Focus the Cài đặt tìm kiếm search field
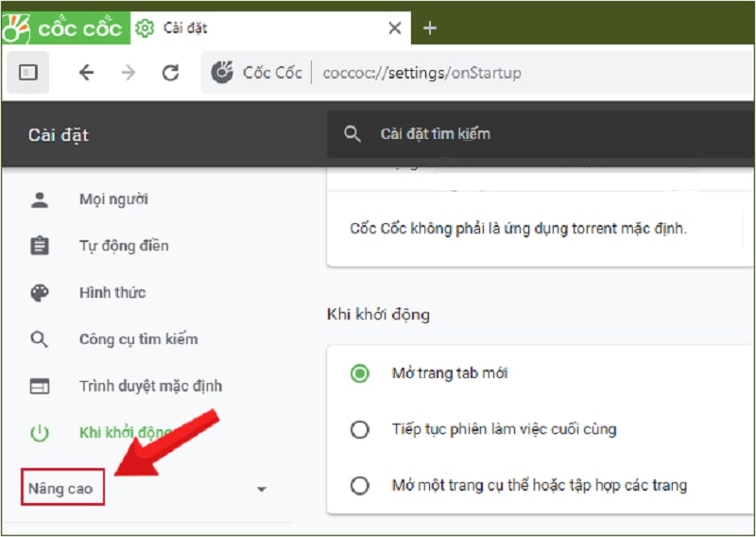The height and width of the screenshot is (537, 756). point(541,134)
